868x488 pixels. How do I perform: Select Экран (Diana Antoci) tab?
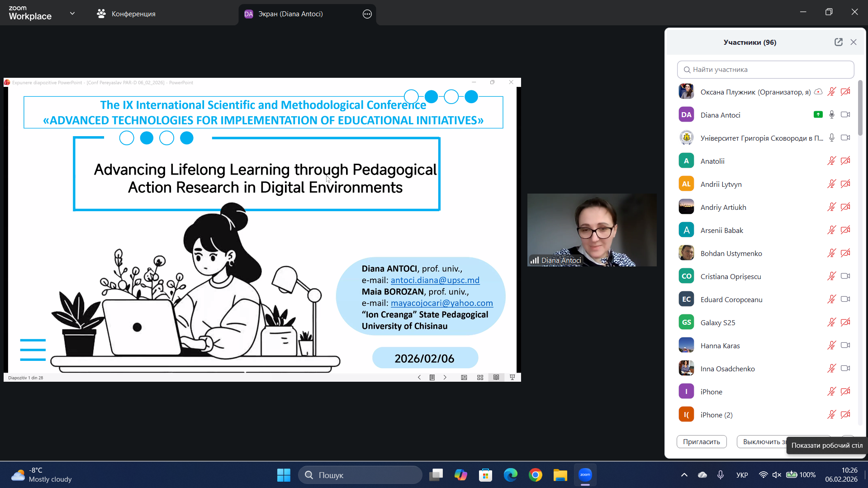[x=290, y=14]
